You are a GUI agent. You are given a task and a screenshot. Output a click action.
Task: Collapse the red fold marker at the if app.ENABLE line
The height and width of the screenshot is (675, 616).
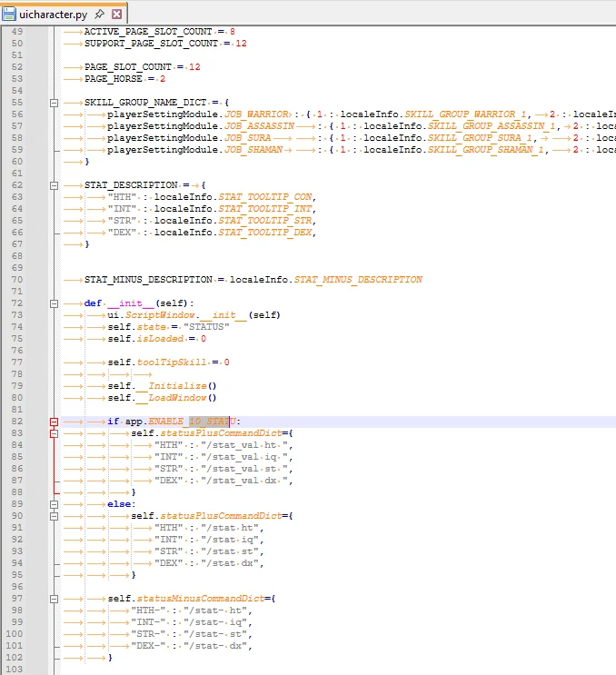[x=54, y=422]
